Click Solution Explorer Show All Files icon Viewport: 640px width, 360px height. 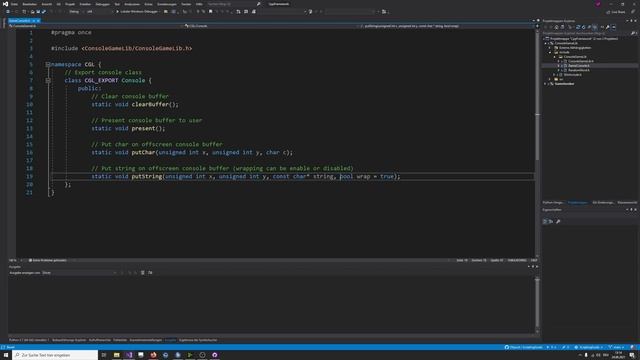pyautogui.click(x=595, y=27)
